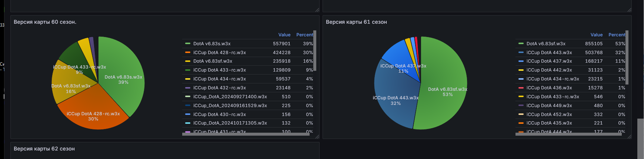This screenshot has height=159, width=644.
Task: Sort season 61 legend by Percent
Action: (x=617, y=35)
